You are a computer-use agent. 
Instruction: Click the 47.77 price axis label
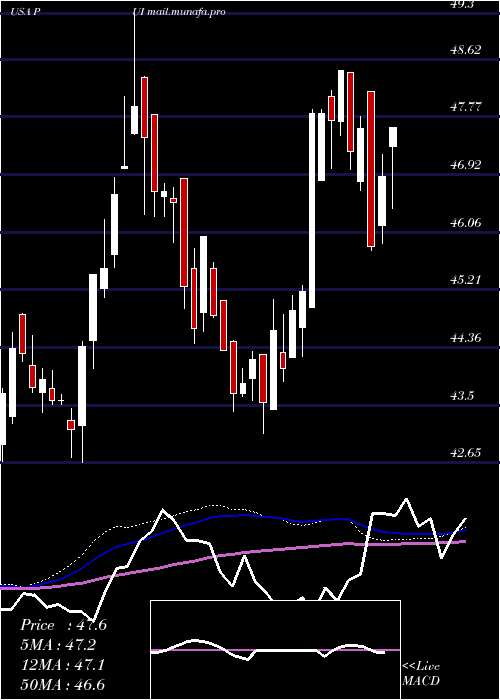[466, 107]
